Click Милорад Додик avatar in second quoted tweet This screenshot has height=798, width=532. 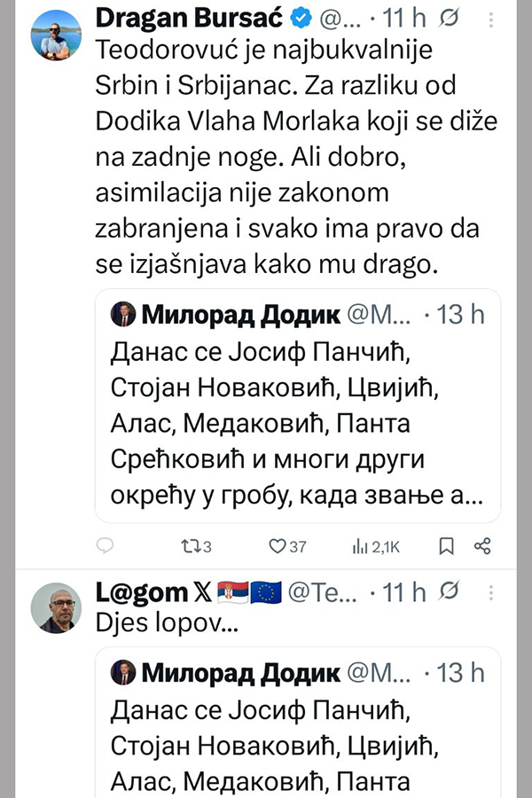point(122,673)
